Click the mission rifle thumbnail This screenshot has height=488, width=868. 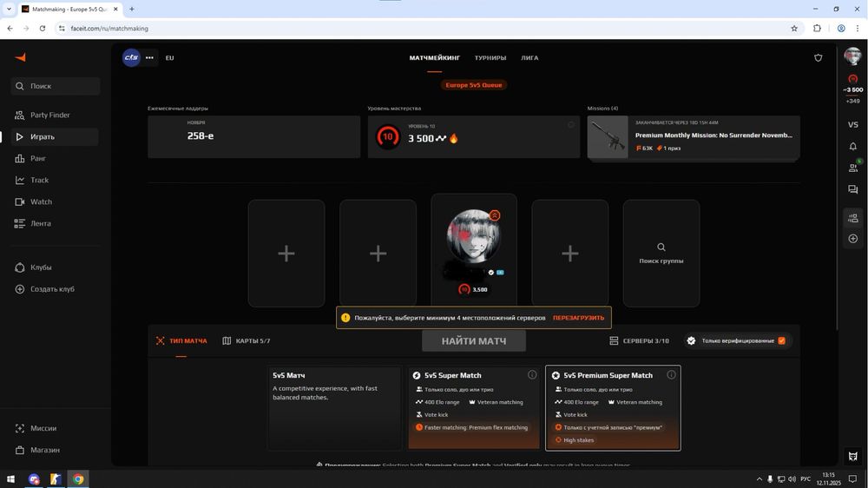click(x=608, y=137)
